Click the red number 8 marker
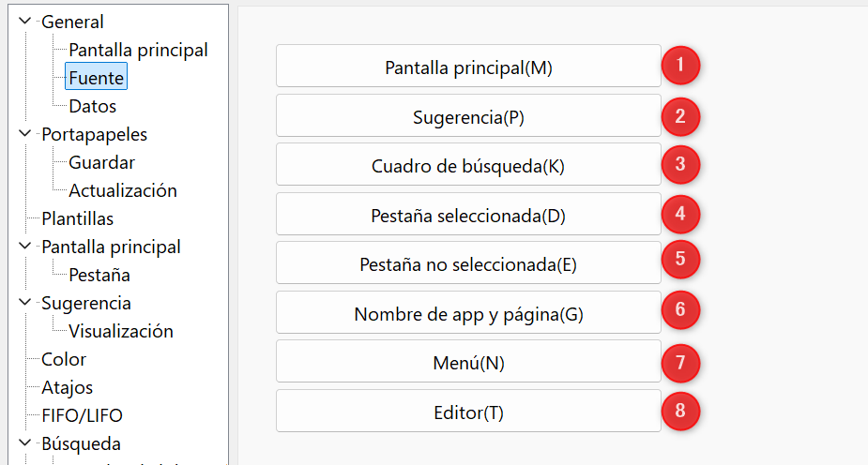This screenshot has height=465, width=868. pos(680,411)
